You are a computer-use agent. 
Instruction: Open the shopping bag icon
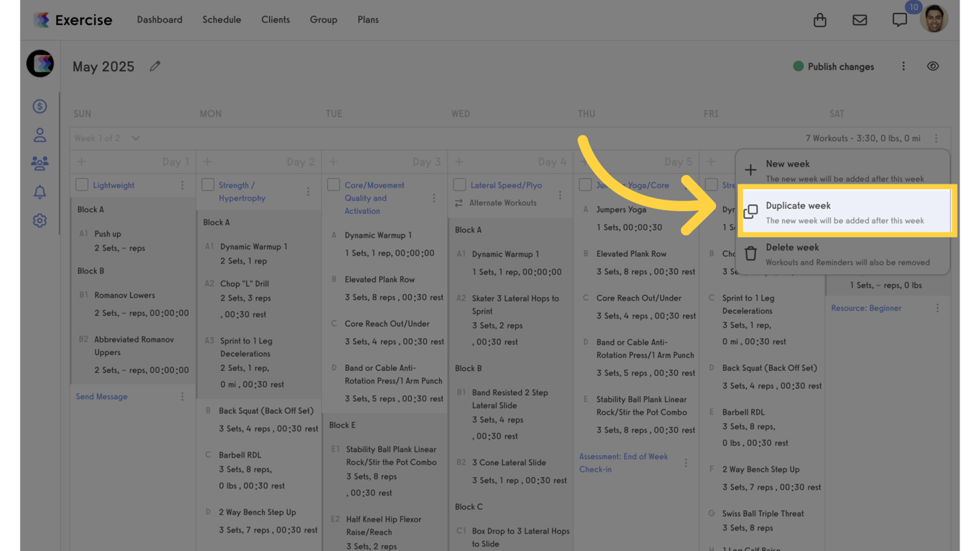click(820, 20)
